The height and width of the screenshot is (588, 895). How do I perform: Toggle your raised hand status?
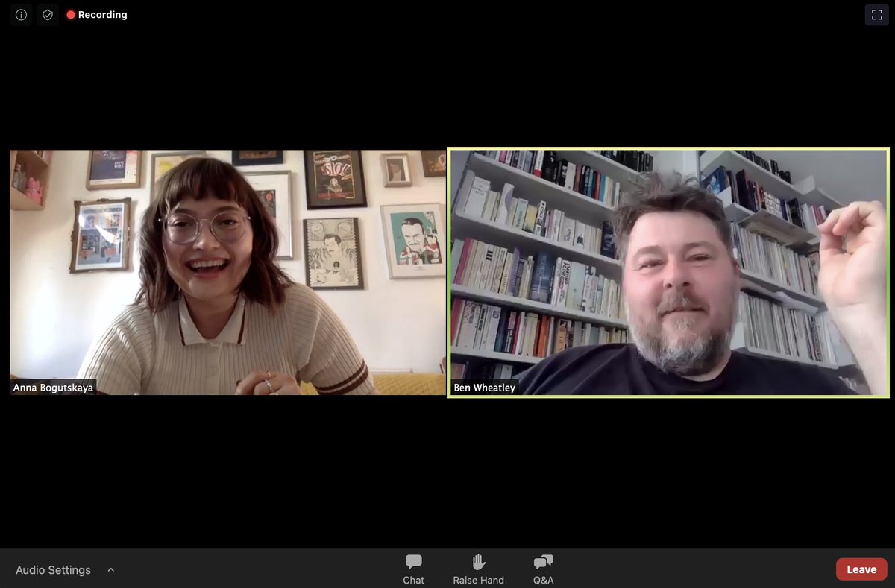coord(478,568)
